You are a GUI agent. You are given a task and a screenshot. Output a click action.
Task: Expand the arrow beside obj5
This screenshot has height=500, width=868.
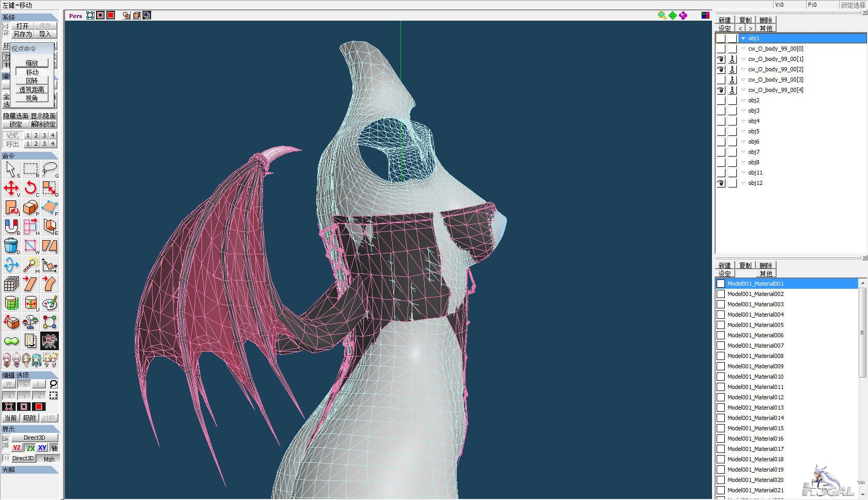743,131
